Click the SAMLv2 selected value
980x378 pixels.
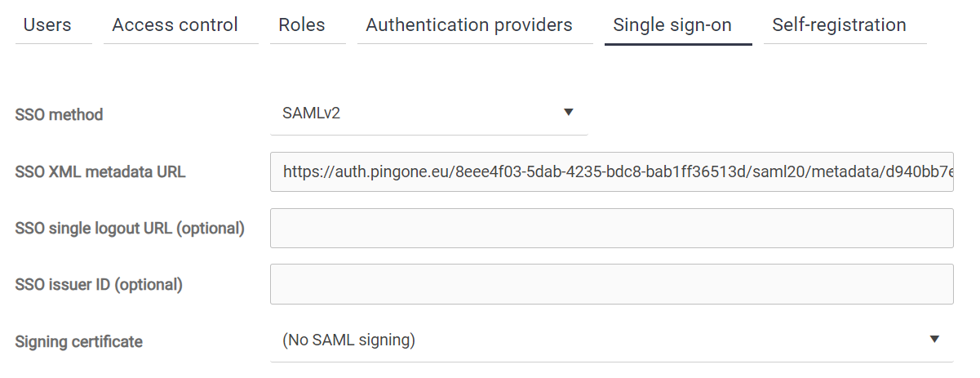pos(312,113)
